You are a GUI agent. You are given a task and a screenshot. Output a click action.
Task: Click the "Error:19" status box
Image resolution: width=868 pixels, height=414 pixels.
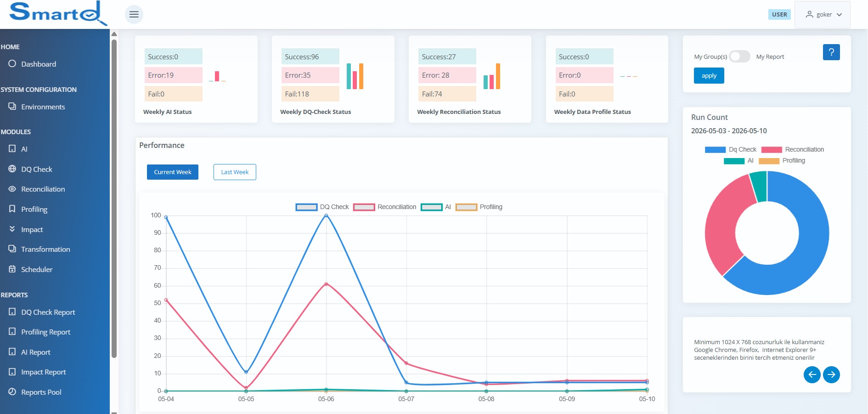[173, 75]
